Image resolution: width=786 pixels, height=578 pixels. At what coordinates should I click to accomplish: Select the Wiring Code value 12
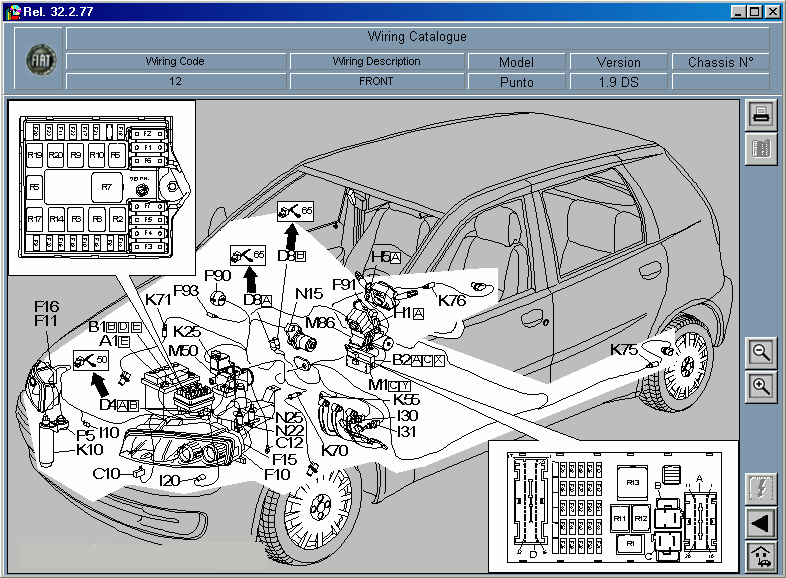pos(176,81)
